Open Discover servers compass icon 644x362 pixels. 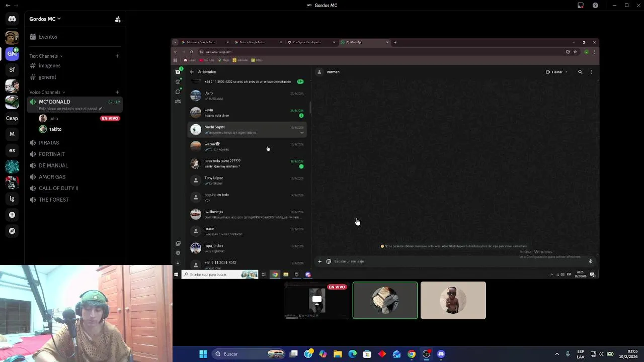pyautogui.click(x=12, y=231)
